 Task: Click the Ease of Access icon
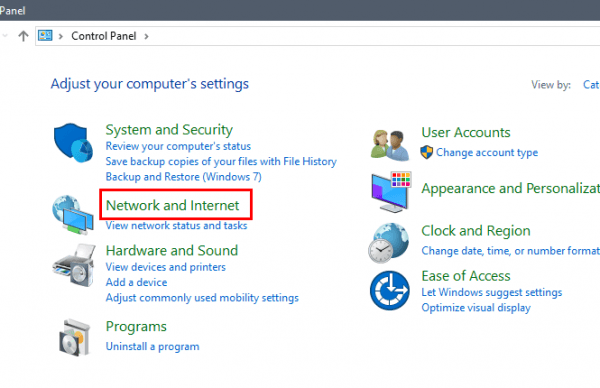pos(390,290)
